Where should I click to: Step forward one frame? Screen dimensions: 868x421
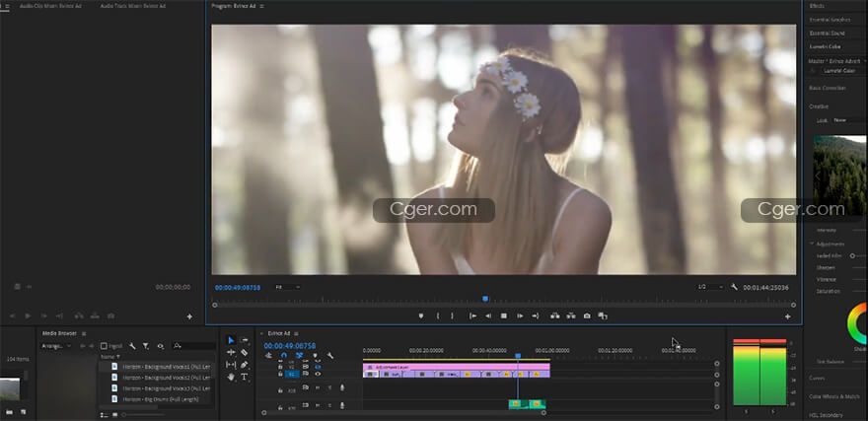coord(520,316)
